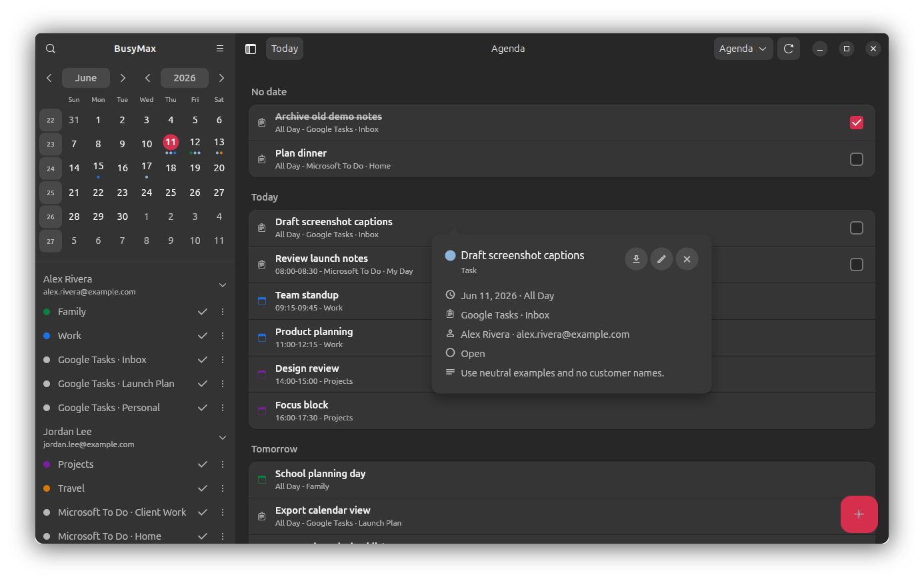Uncheck the Archive old demo notes task
Screen dimensions: 924x581
tap(857, 123)
